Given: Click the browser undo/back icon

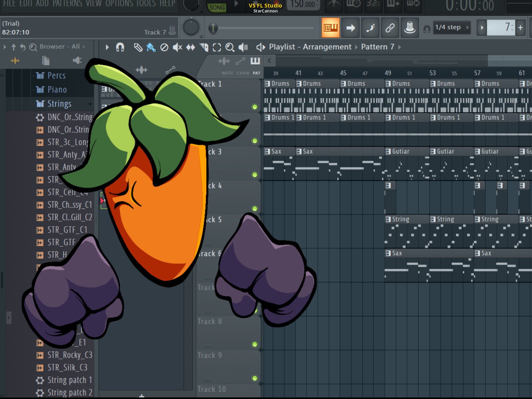Looking at the screenshot, I should (x=23, y=47).
